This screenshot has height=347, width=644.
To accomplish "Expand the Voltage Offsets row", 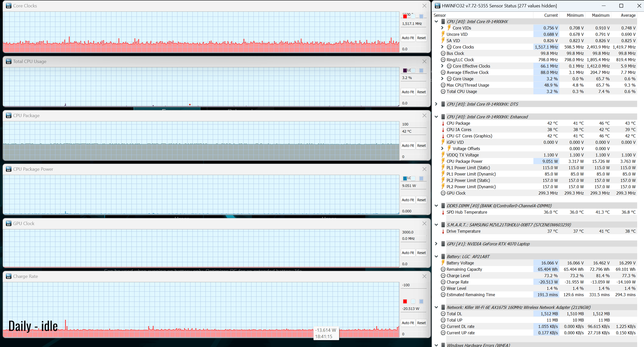I will tap(442, 149).
